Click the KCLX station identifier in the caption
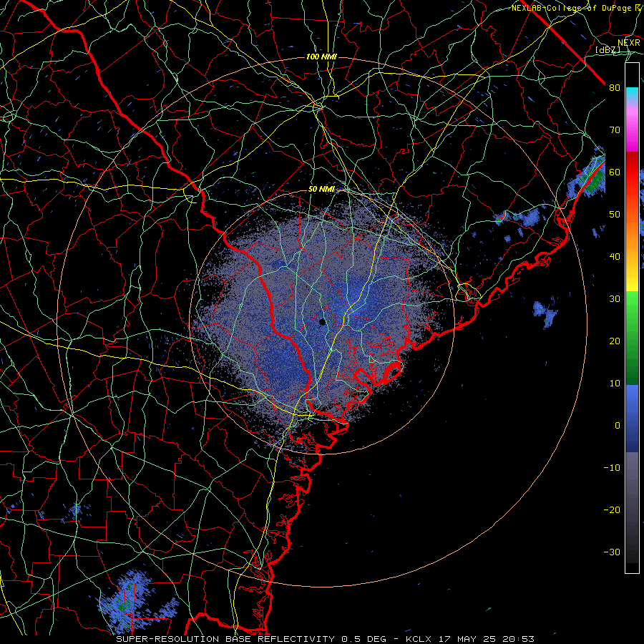 click(x=418, y=639)
